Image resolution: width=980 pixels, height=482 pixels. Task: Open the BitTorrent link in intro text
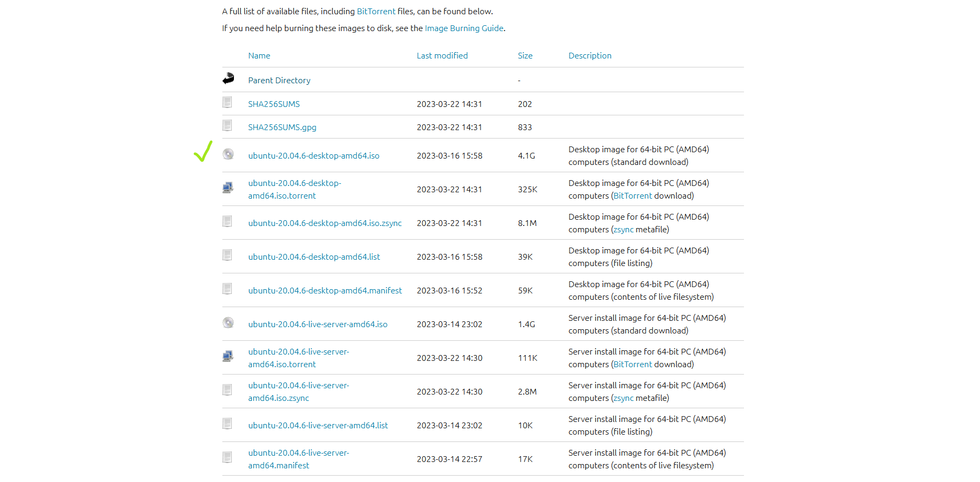pos(376,12)
